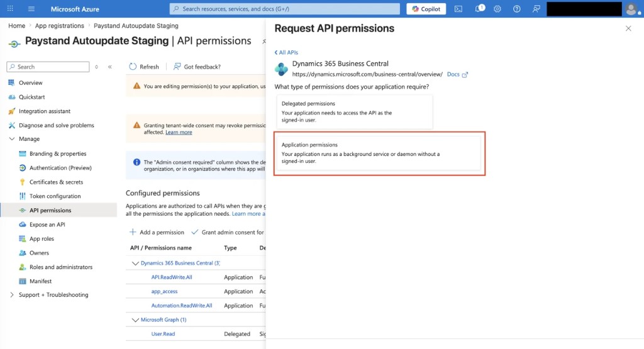Open the feedback icon in top bar

tap(536, 9)
